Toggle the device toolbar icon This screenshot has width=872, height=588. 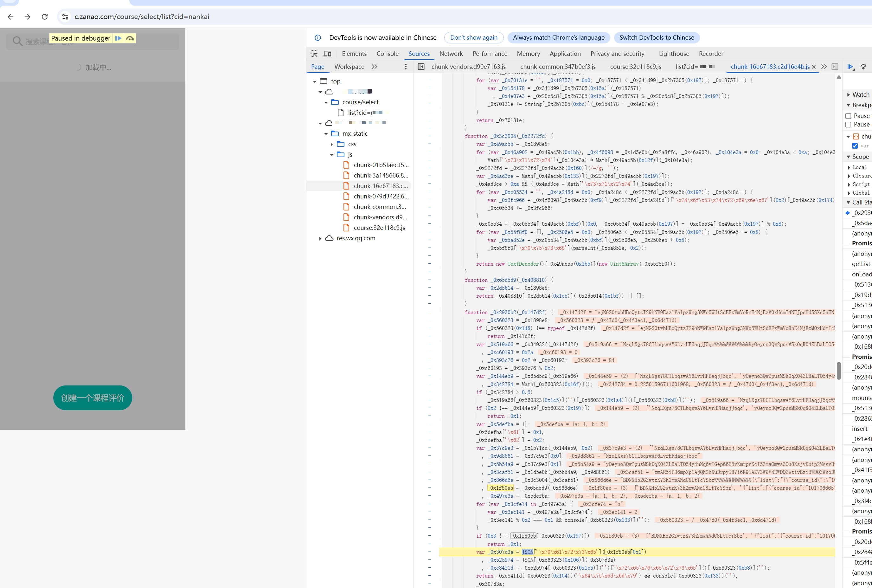(327, 54)
